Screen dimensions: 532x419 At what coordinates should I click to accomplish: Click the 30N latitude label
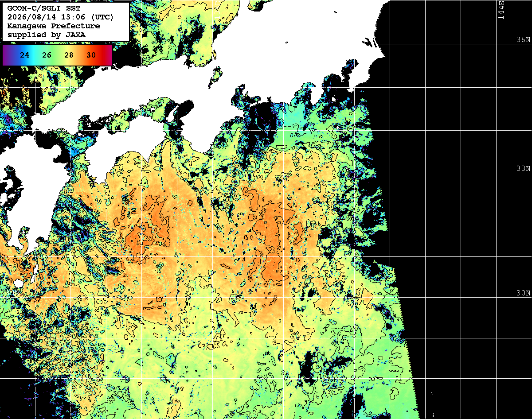pyautogui.click(x=523, y=293)
